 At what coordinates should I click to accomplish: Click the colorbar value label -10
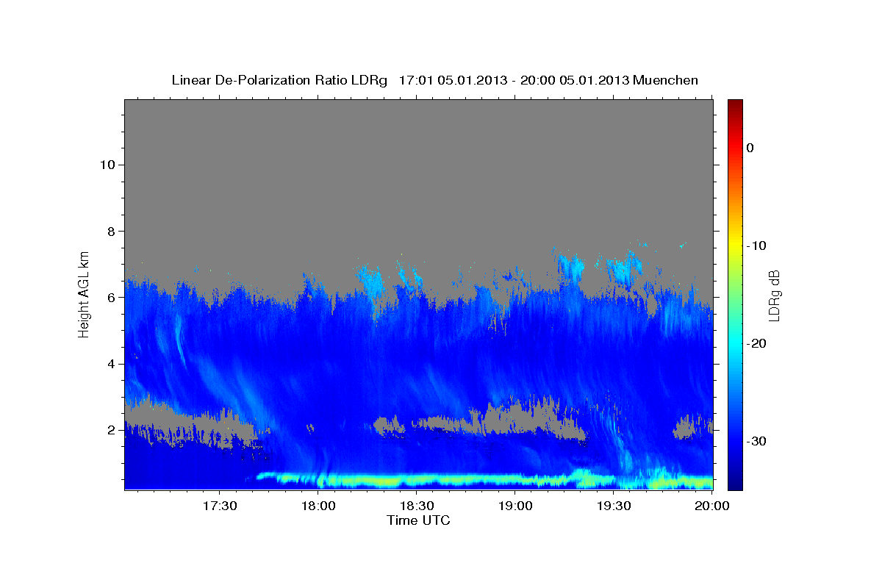(x=756, y=245)
